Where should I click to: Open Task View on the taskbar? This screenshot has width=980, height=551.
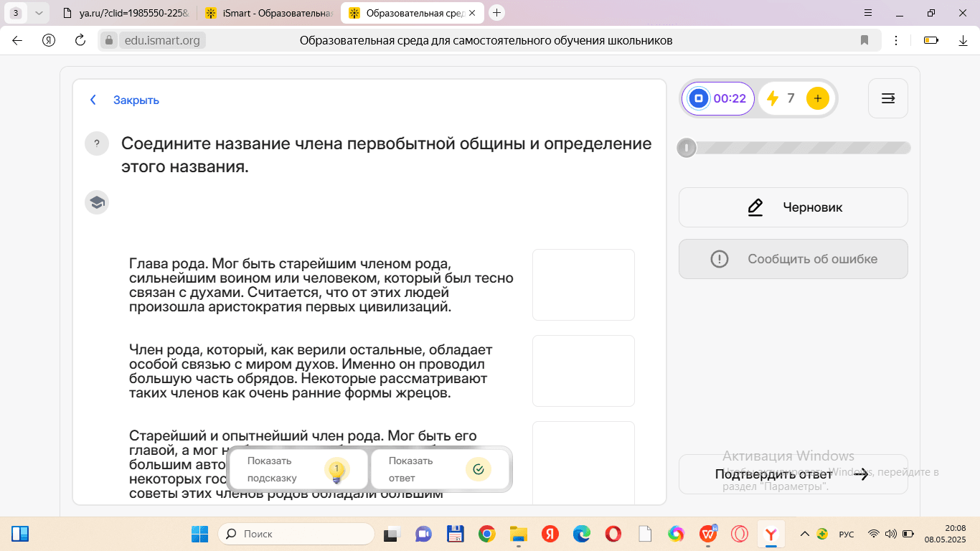pyautogui.click(x=391, y=534)
